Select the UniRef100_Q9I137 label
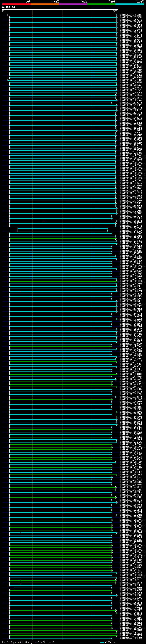This screenshot has width=146, height=644. click(x=131, y=329)
